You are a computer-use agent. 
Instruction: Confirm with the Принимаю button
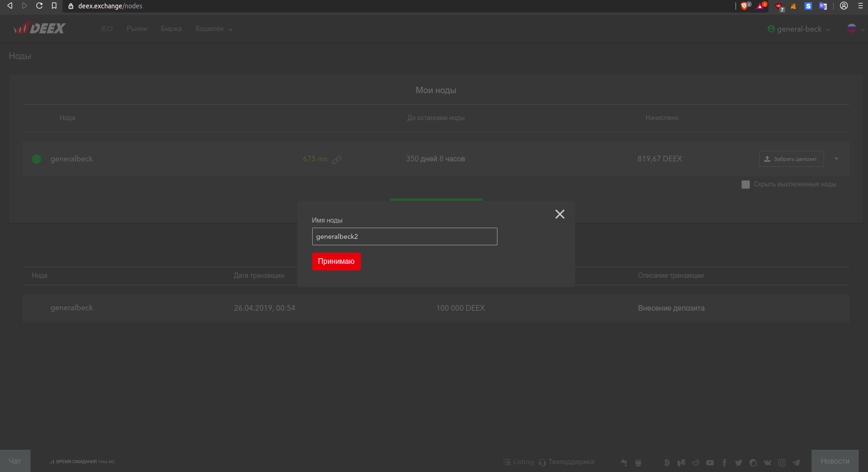pyautogui.click(x=336, y=262)
